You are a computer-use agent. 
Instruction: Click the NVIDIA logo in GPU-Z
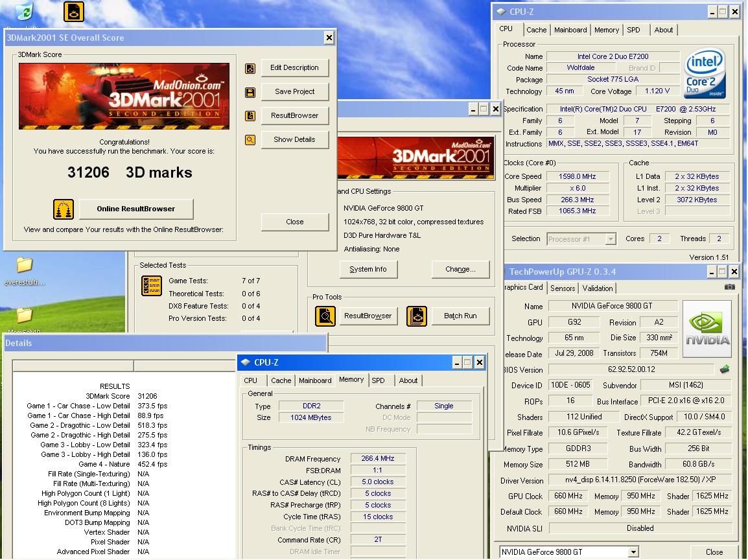click(707, 329)
